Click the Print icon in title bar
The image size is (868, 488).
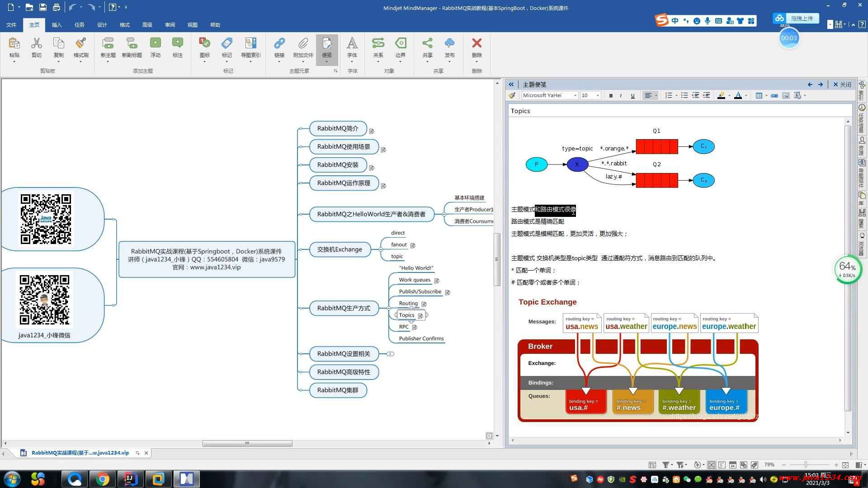click(56, 7)
